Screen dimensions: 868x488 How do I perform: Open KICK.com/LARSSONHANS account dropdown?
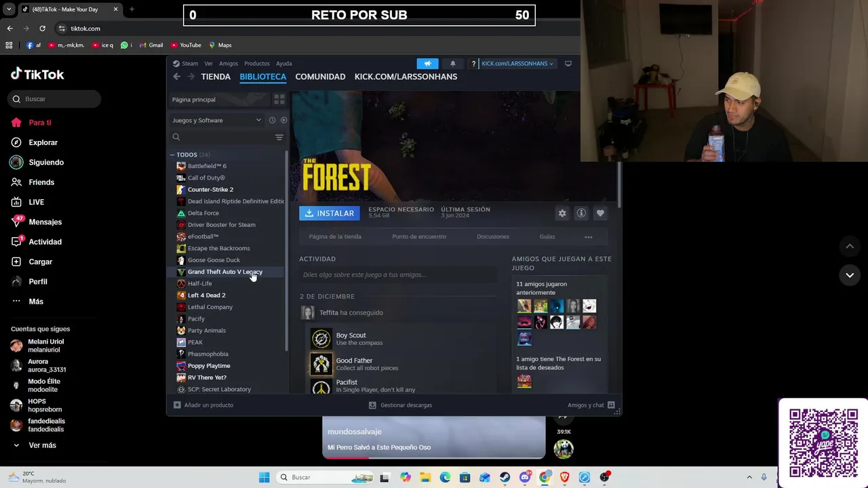tap(517, 64)
